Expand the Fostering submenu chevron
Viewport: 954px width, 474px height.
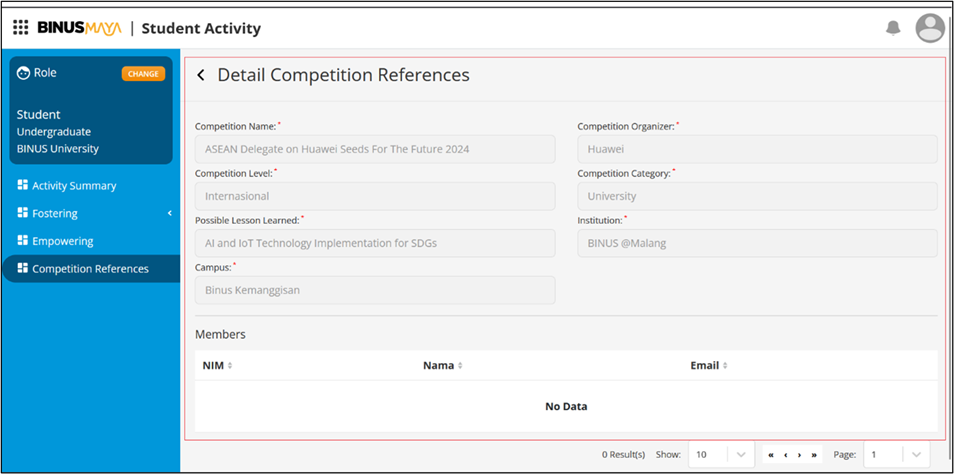170,213
